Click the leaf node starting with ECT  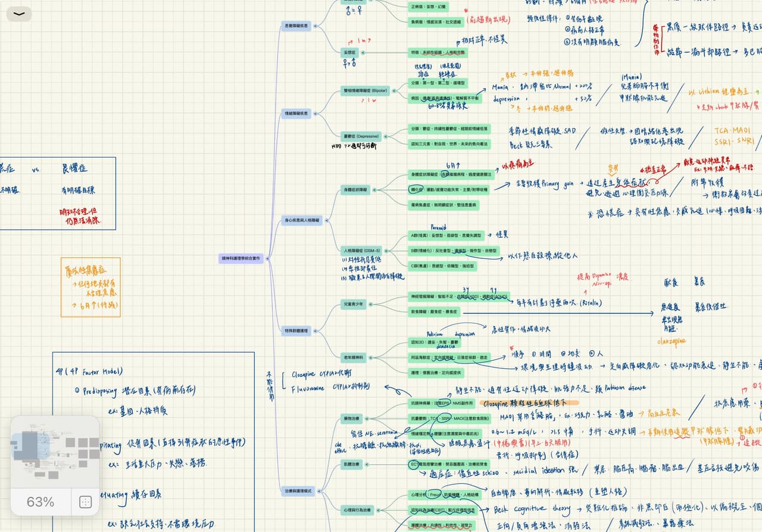(x=450, y=464)
